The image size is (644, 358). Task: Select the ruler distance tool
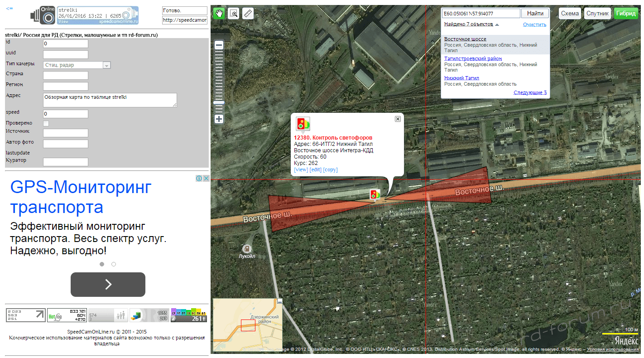pyautogui.click(x=248, y=13)
